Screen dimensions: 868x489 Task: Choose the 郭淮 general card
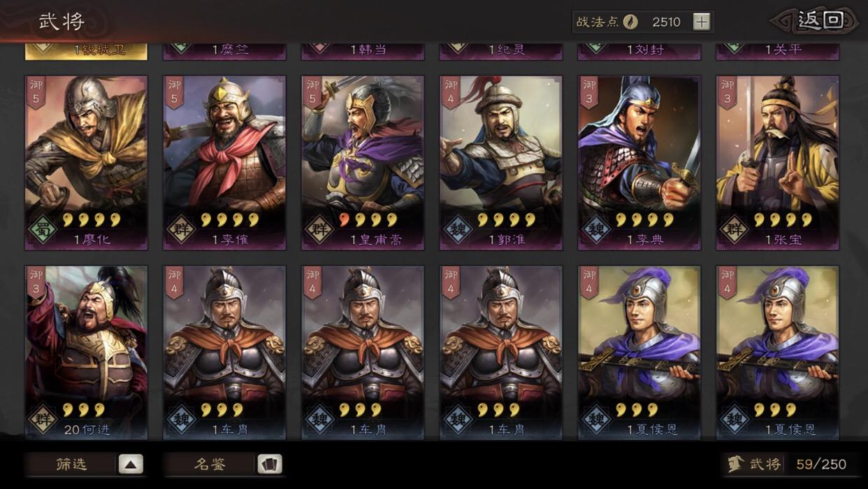[501, 162]
